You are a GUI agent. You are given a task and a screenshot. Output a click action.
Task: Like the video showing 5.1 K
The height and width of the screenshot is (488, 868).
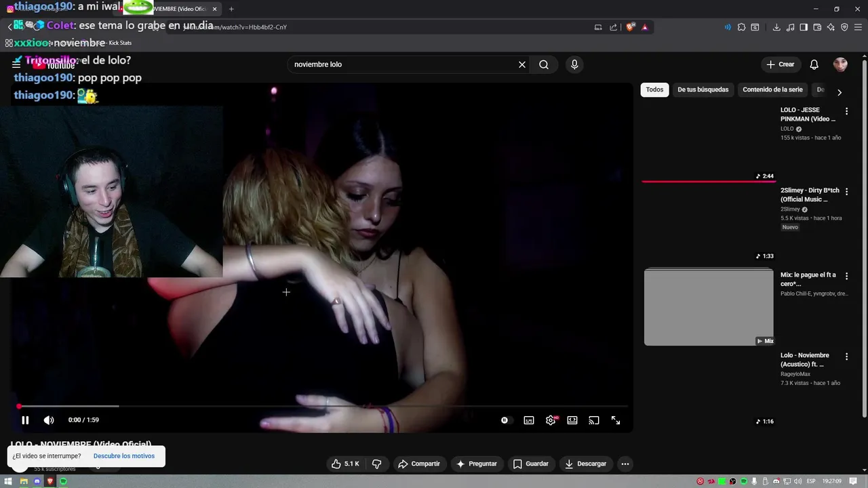coord(345,464)
